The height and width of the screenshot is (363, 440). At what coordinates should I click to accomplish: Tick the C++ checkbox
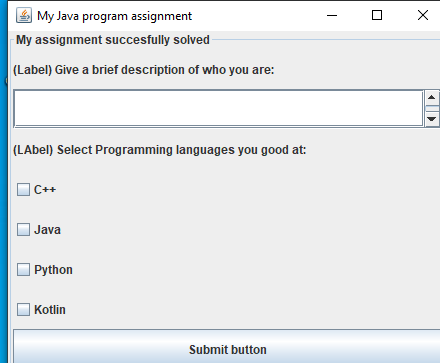click(23, 190)
